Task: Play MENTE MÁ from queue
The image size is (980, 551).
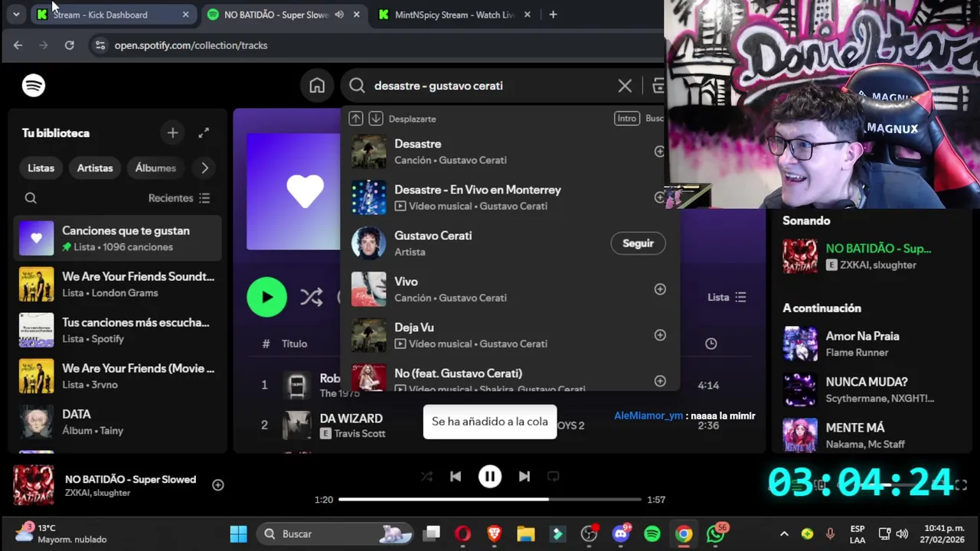Action: coord(873,434)
